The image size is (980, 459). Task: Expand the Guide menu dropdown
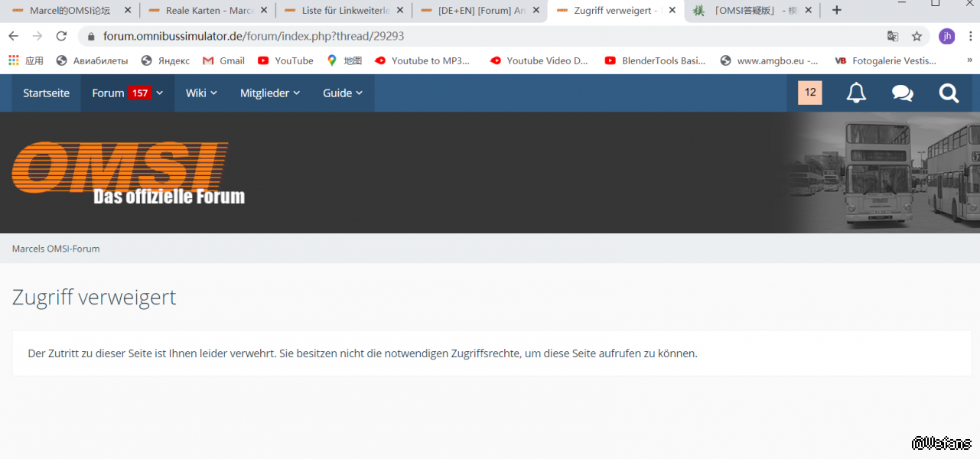click(x=343, y=93)
